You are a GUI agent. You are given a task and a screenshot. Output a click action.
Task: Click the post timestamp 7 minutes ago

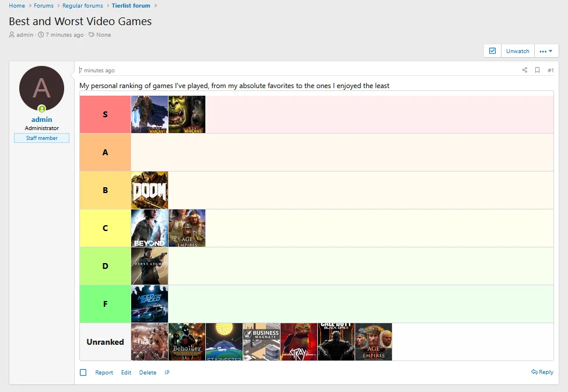(x=97, y=70)
